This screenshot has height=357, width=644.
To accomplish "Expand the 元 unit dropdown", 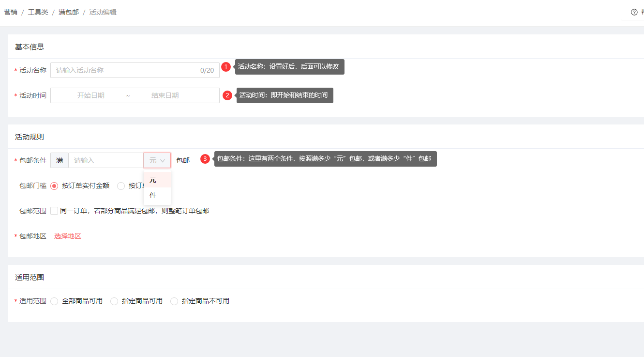I will click(x=157, y=160).
